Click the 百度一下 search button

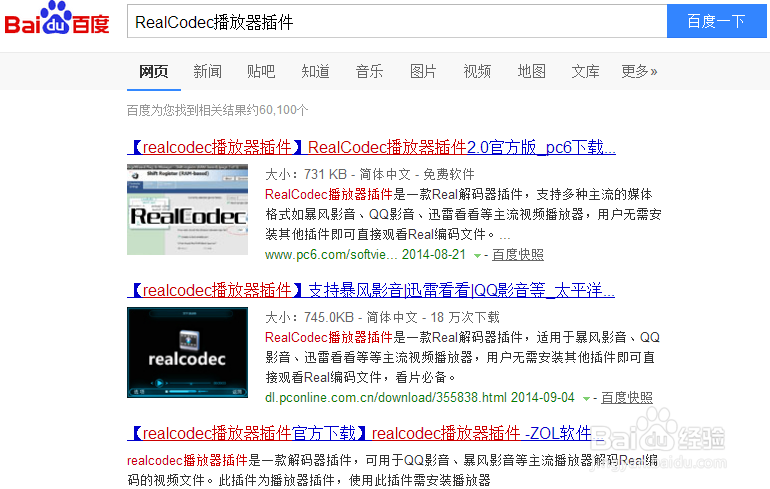coord(716,21)
